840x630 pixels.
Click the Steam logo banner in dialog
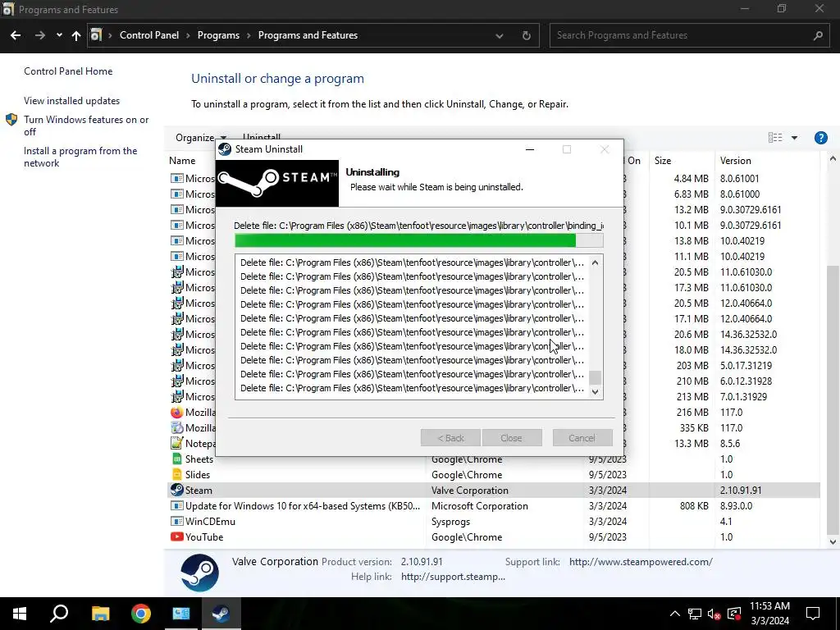[x=277, y=183]
